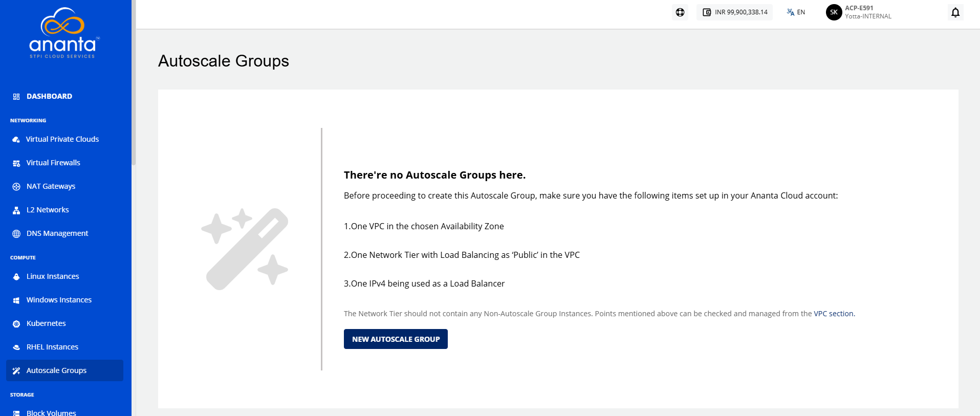Open DNS Management
The image size is (980, 416).
(x=57, y=233)
